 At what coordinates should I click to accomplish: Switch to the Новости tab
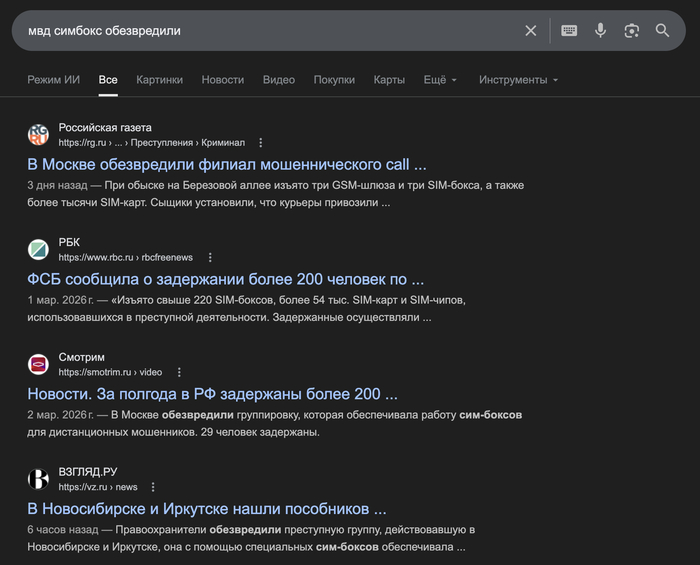pos(222,80)
